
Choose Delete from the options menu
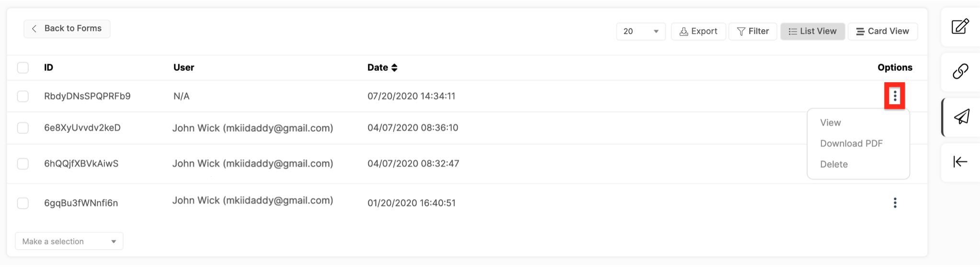[833, 164]
